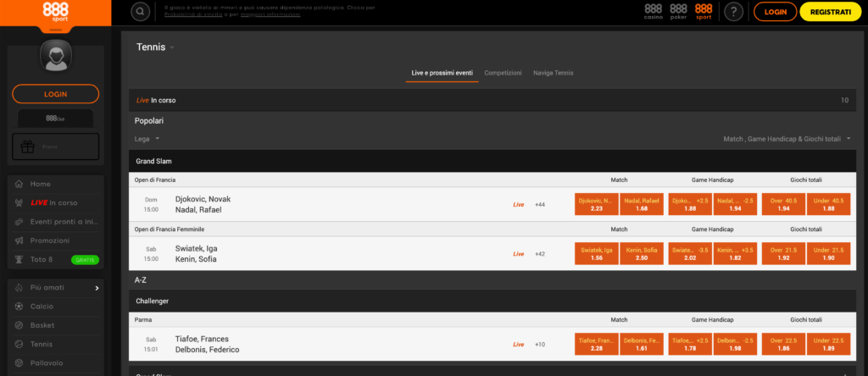Image resolution: width=868 pixels, height=376 pixels.
Task: Switch to Live e prossimi eventi tab
Action: pyautogui.click(x=442, y=73)
